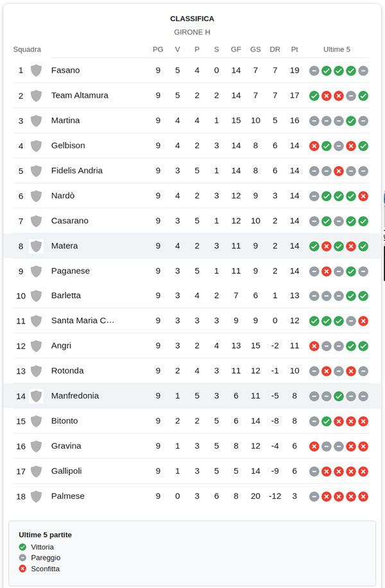Click Manfredonia's green win result icon

point(339,396)
